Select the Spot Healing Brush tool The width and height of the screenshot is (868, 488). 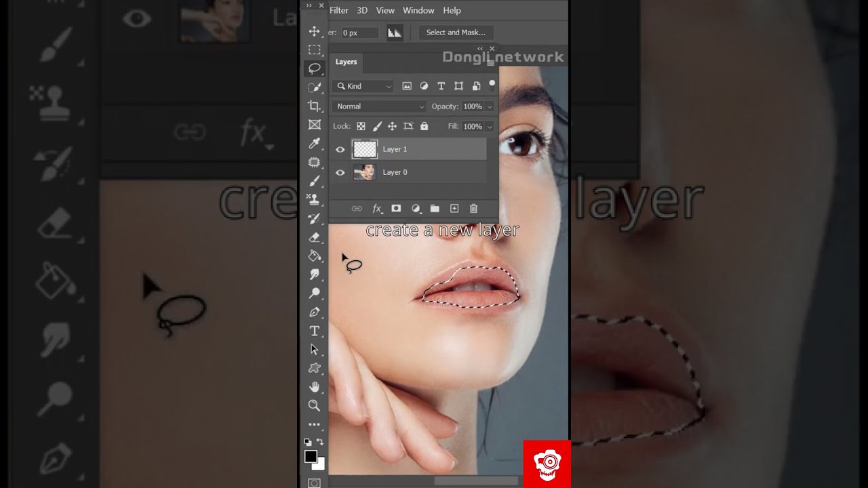pyautogui.click(x=315, y=162)
